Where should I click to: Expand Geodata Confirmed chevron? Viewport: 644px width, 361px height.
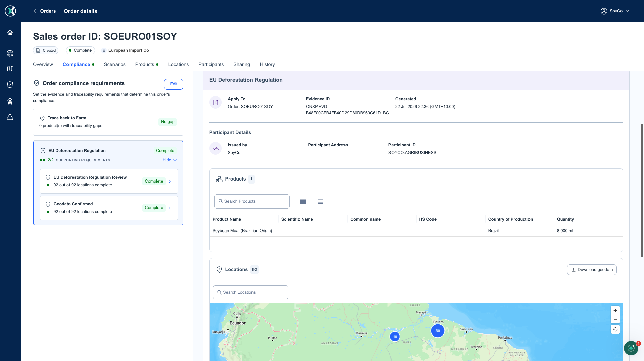pyautogui.click(x=170, y=208)
